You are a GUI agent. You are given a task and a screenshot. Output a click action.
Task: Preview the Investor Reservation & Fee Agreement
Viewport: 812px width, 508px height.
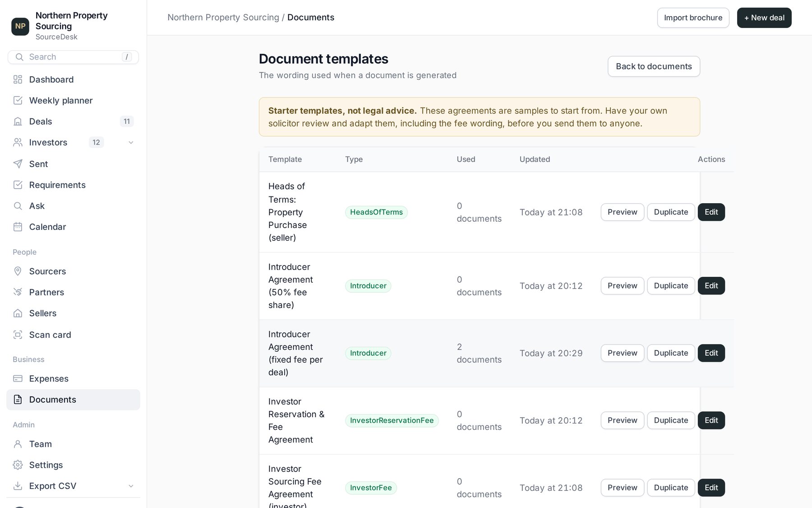coord(622,420)
